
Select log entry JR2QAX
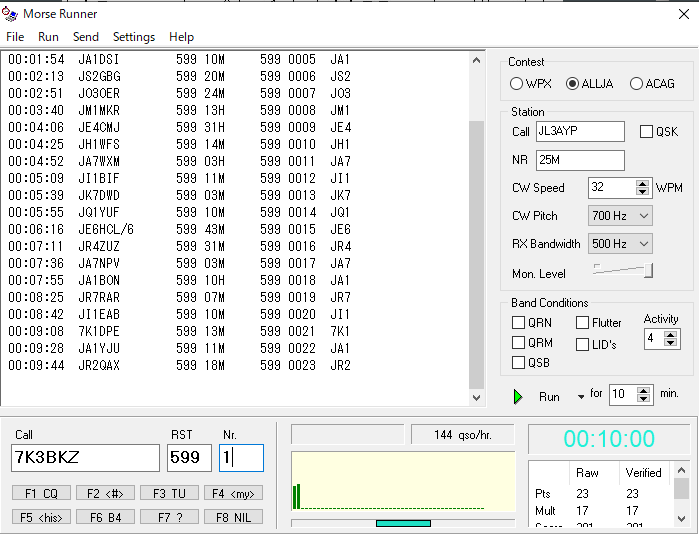[x=180, y=365]
